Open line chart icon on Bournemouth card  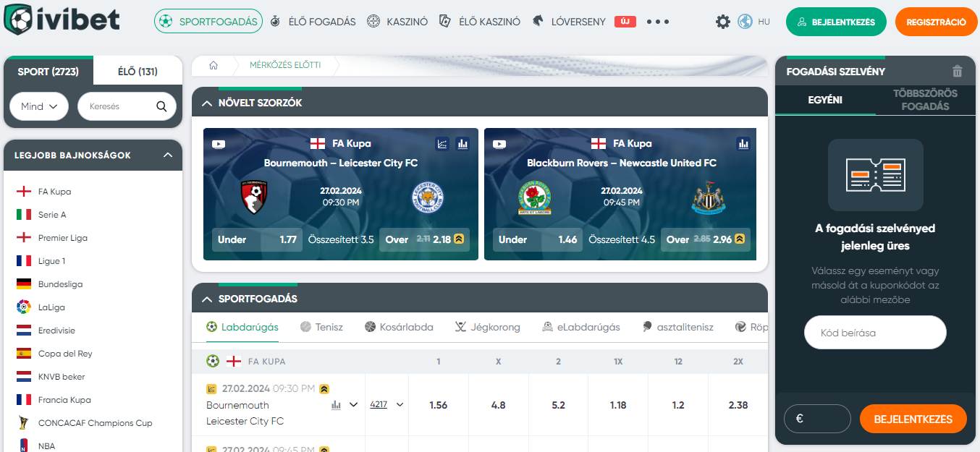pyautogui.click(x=442, y=144)
